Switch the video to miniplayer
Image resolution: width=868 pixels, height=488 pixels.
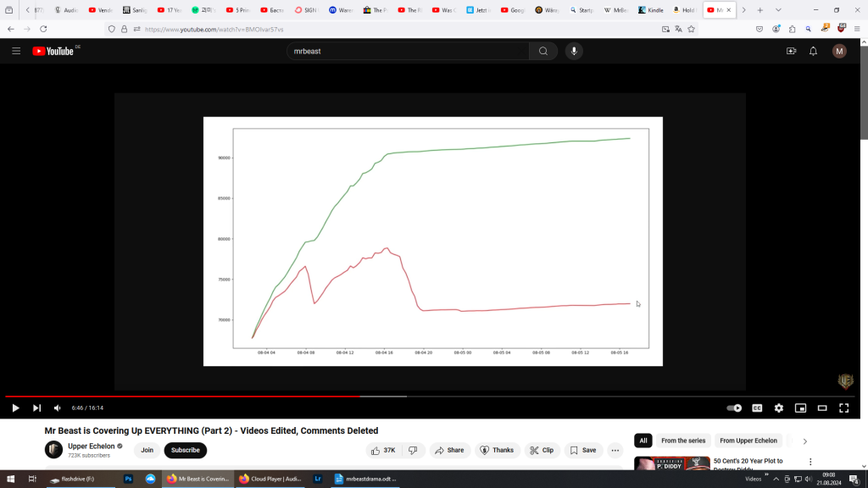(800, 408)
